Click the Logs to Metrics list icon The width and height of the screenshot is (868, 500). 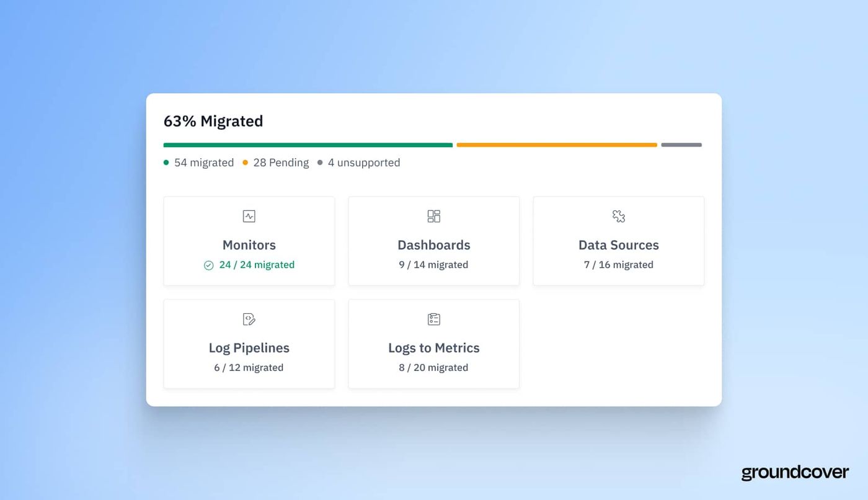(434, 319)
